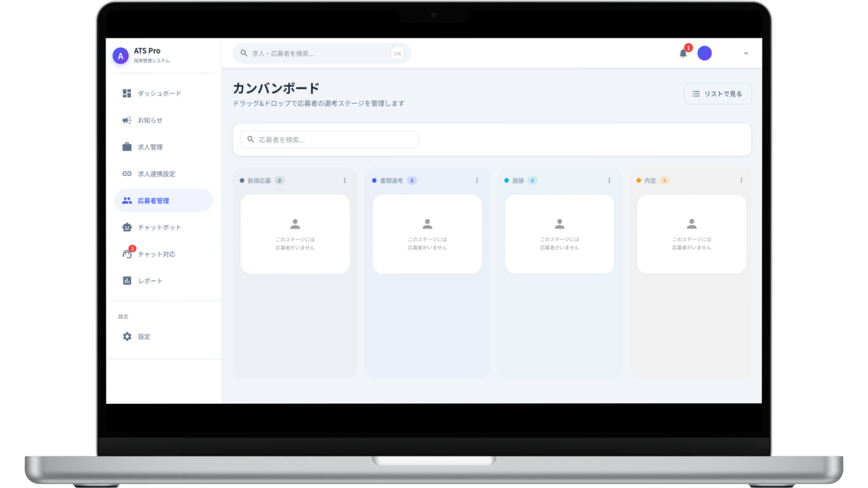Select 応募者管理 in the sidebar

tap(163, 201)
